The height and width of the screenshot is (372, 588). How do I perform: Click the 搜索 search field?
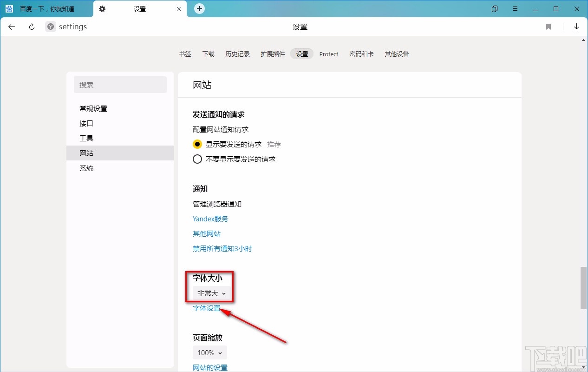coord(120,85)
